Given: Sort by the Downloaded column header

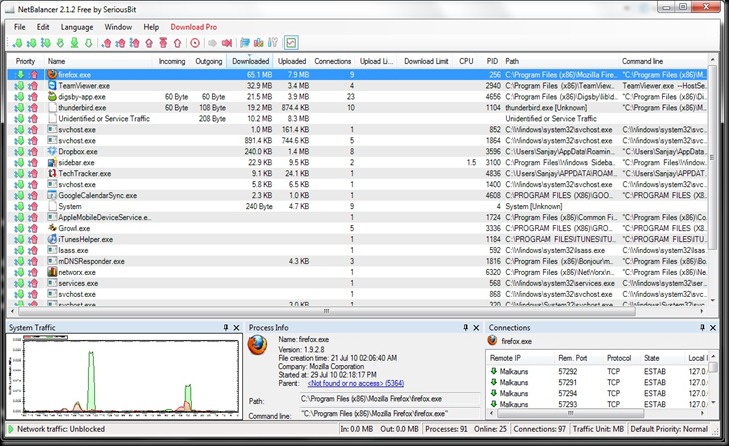Looking at the screenshot, I should tap(250, 61).
